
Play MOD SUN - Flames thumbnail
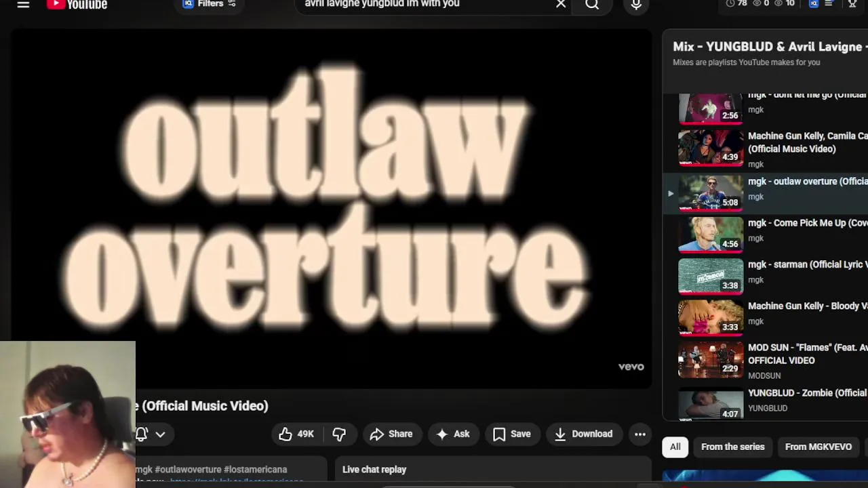[711, 359]
